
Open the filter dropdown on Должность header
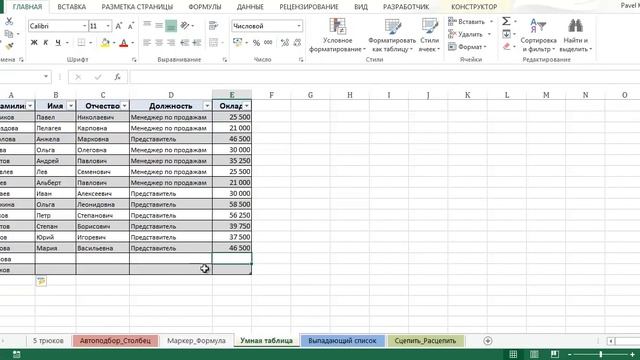(x=207, y=106)
